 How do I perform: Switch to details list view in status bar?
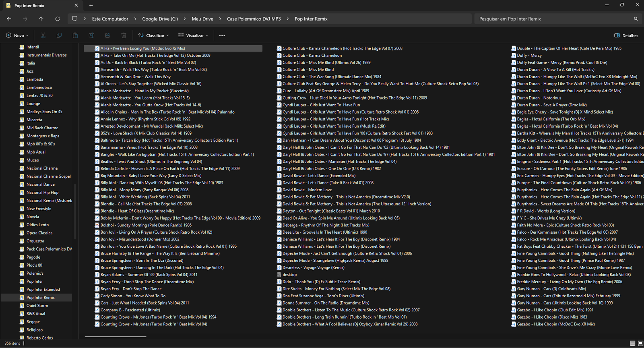point(632,343)
